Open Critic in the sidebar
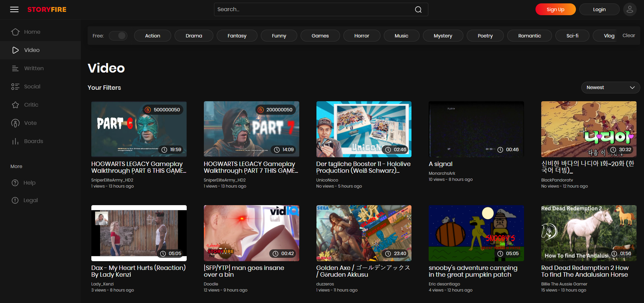644x303 pixels. click(40, 105)
